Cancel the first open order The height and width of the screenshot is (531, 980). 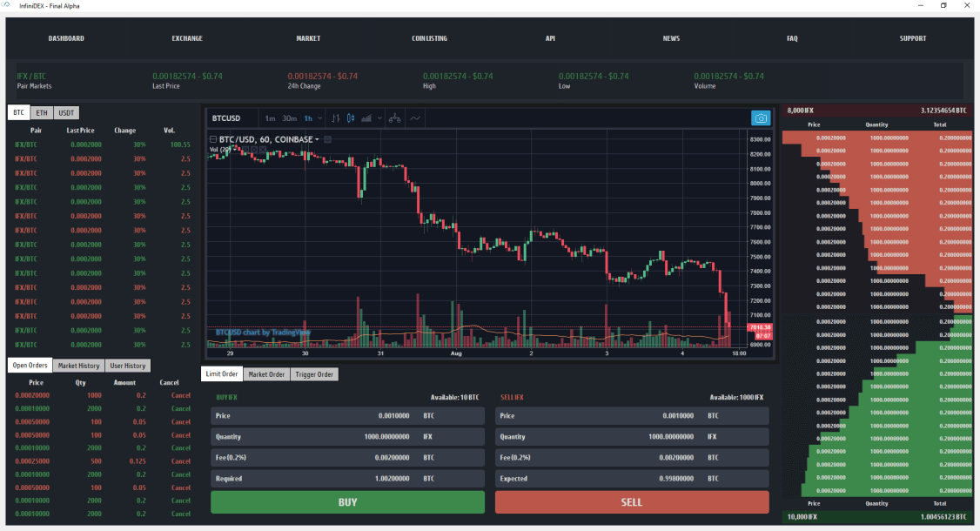point(180,395)
